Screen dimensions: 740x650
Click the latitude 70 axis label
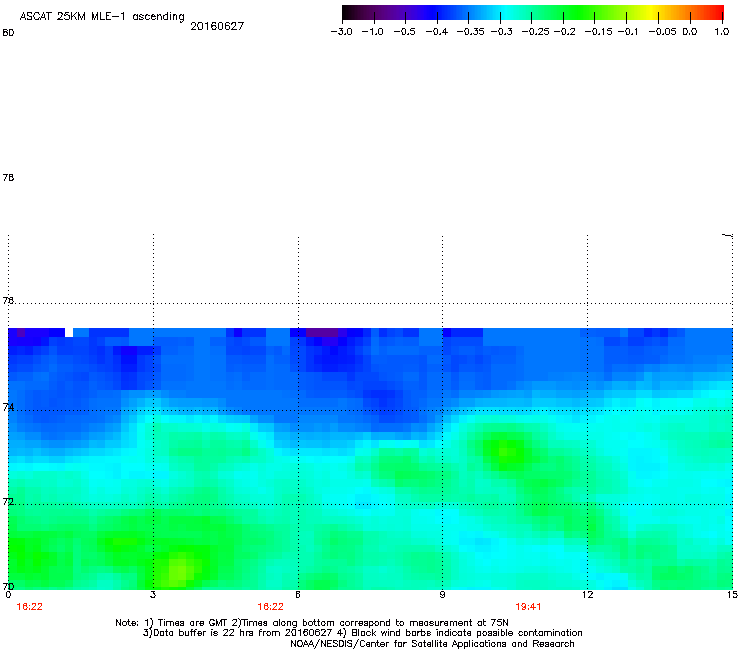8,586
